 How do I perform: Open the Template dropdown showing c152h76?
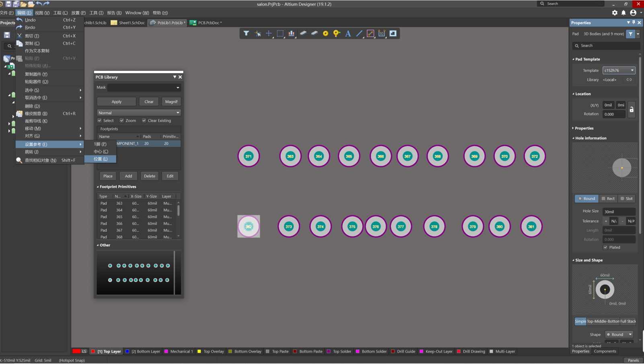[x=619, y=70]
